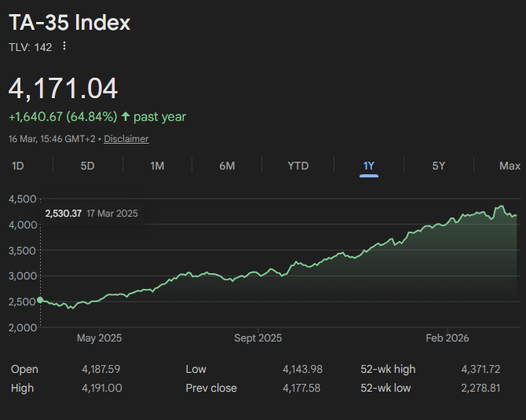This screenshot has width=526, height=420.
Task: Click the green data point on chart
Action: point(40,300)
